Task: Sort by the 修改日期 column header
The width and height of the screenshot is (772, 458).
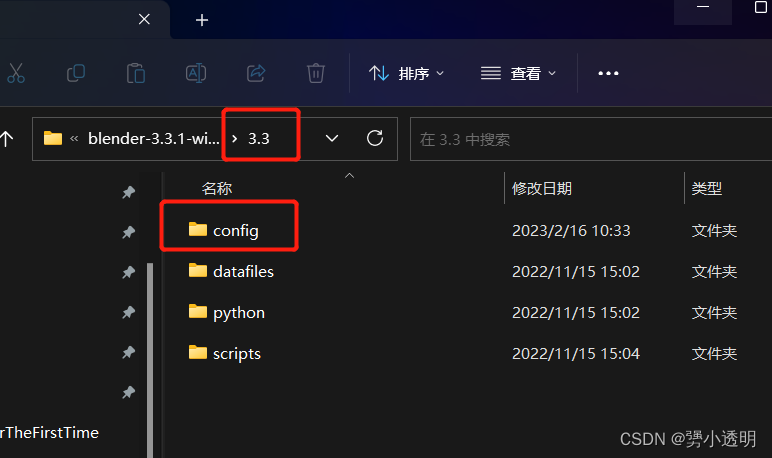Action: tap(542, 188)
